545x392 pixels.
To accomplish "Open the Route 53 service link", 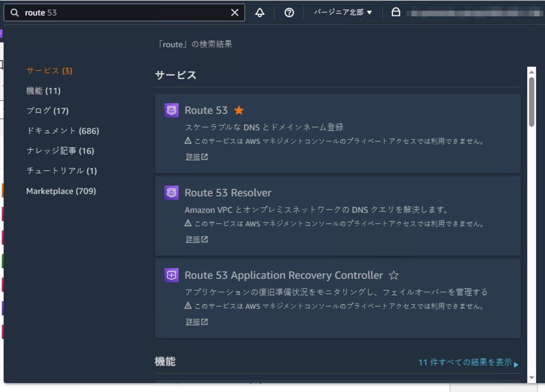I will pos(206,110).
